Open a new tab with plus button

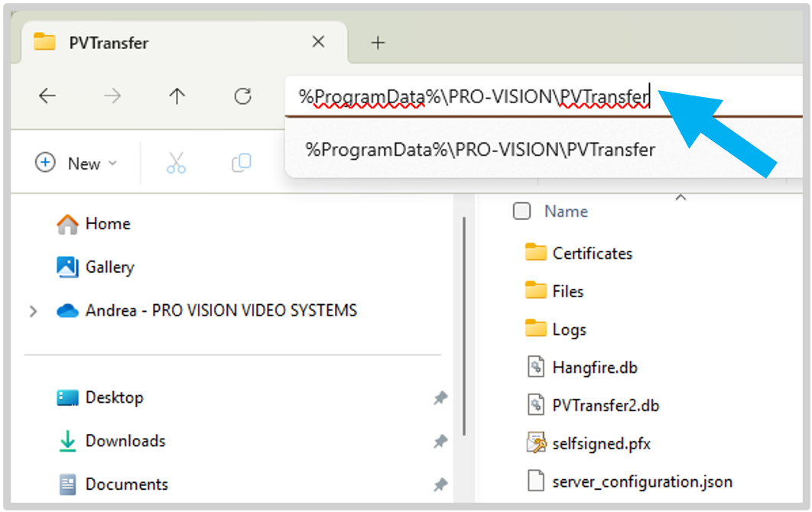click(x=378, y=43)
